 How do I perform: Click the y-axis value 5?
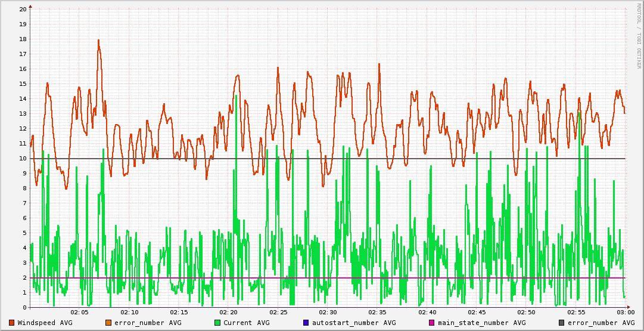point(24,233)
